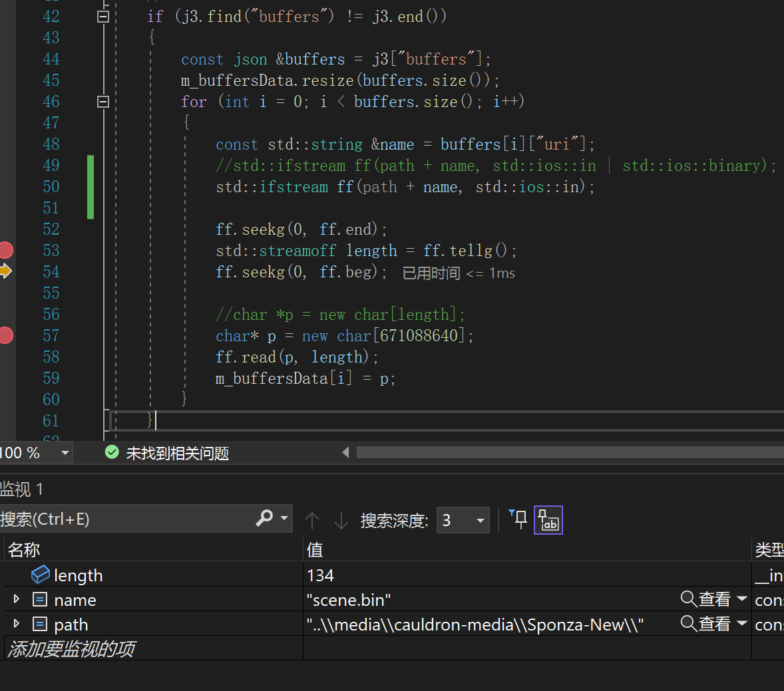Click the previous search result arrow
Screen dimensions: 784x691
pos(312,519)
